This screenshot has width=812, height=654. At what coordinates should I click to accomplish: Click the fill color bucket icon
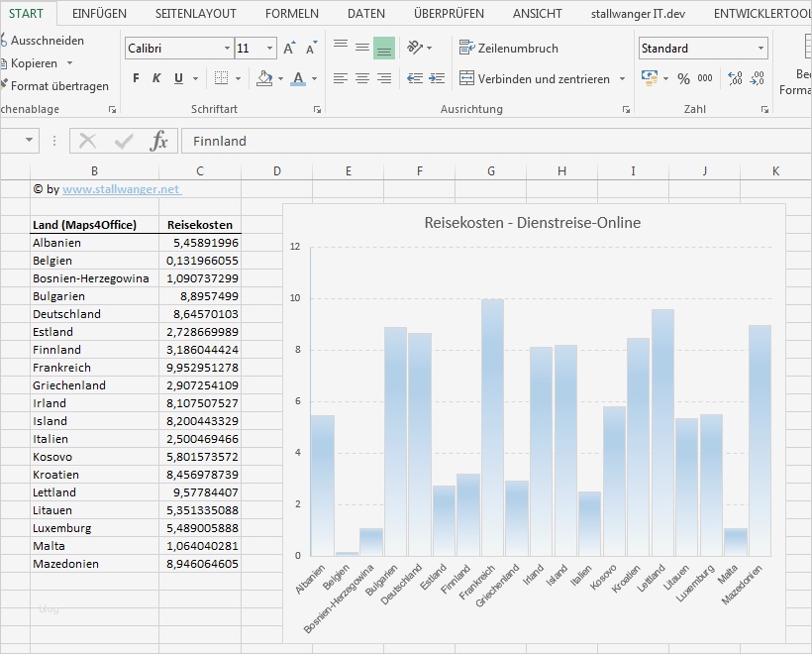tap(263, 78)
